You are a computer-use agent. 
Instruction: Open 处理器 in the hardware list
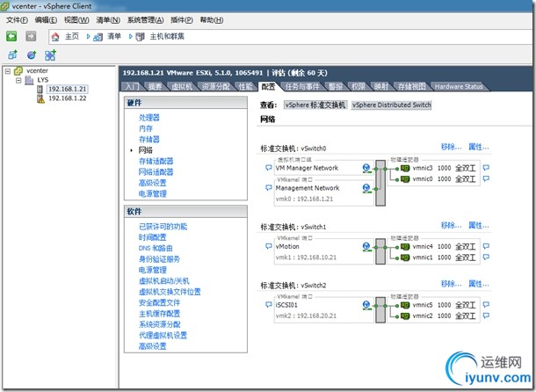(149, 118)
